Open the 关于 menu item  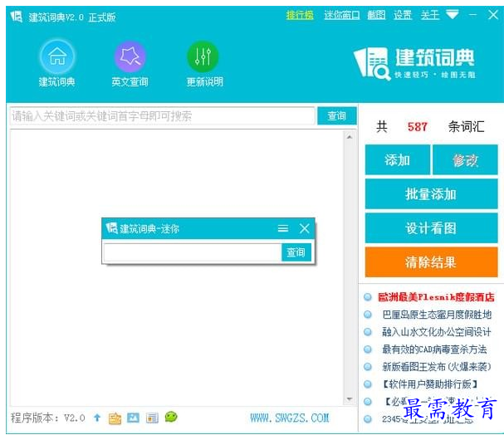tap(430, 15)
